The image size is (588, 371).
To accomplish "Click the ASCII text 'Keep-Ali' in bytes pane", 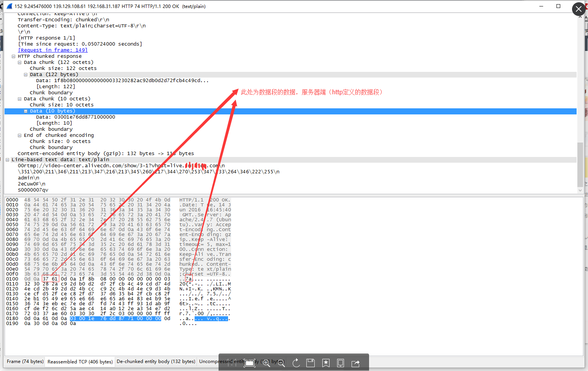I will click(x=192, y=254).
